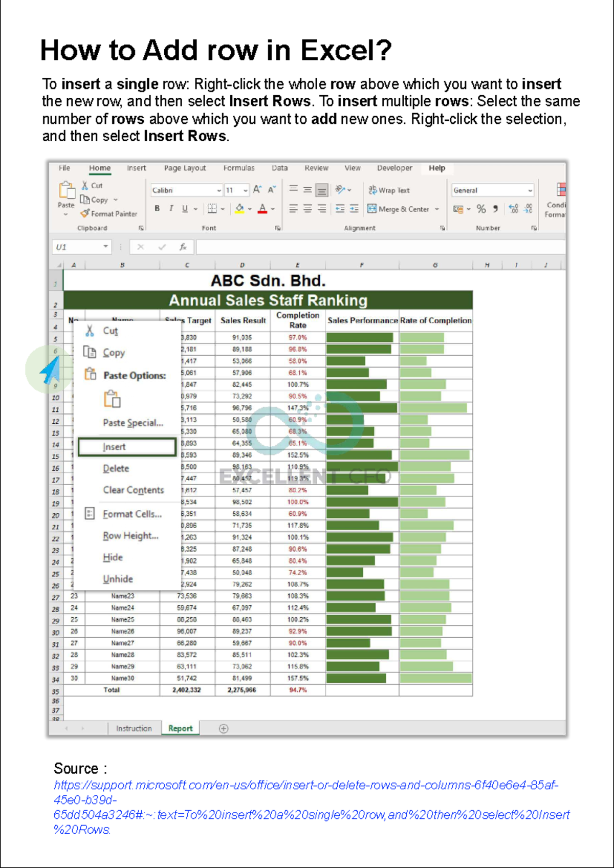This screenshot has width=614, height=868.
Task: Click the Copy button in Clipboard group
Action: click(x=94, y=200)
